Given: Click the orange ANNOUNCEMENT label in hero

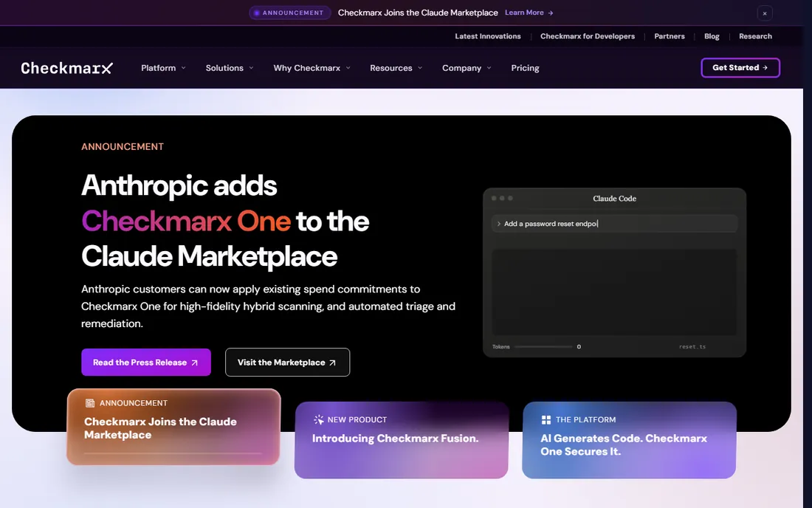Looking at the screenshot, I should 123,146.
